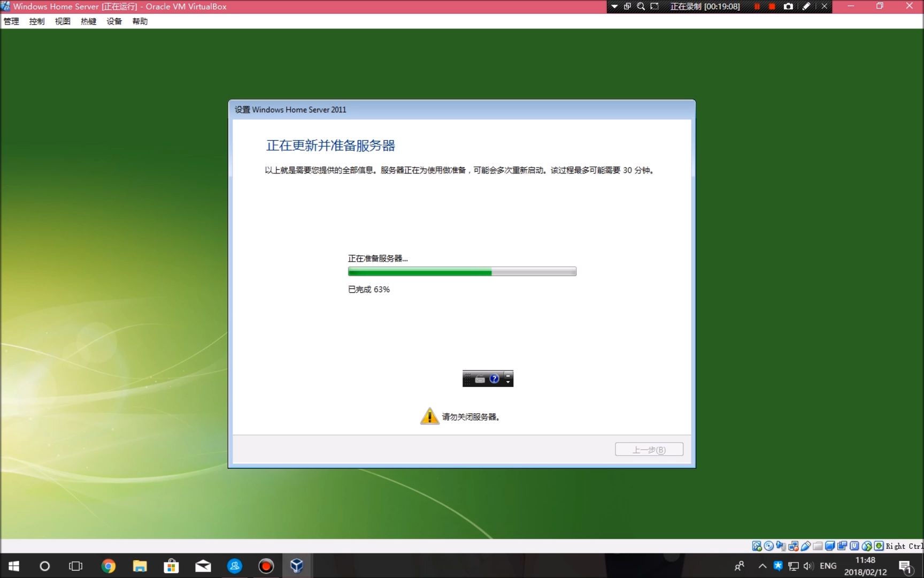Click the recorder region-selection icon
924x578 pixels.
(x=654, y=6)
